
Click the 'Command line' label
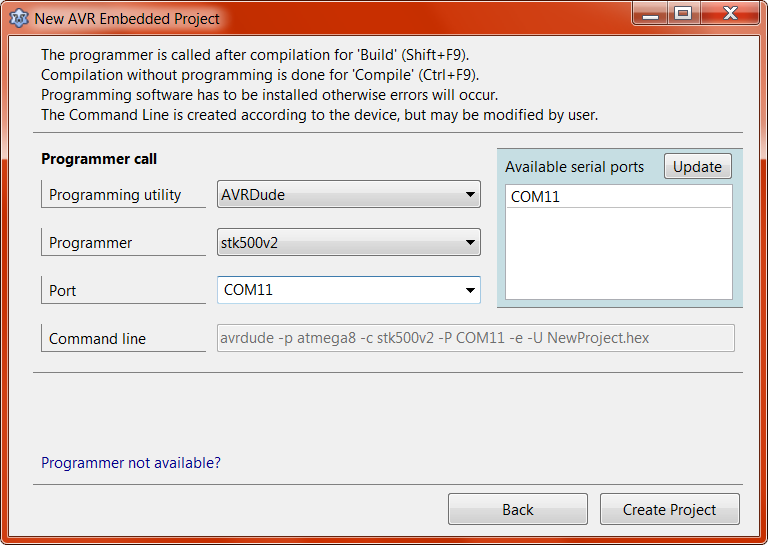97,339
